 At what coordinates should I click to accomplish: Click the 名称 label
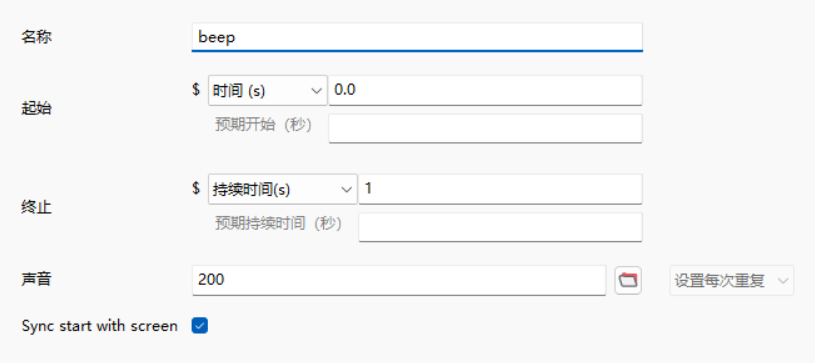pos(36,37)
